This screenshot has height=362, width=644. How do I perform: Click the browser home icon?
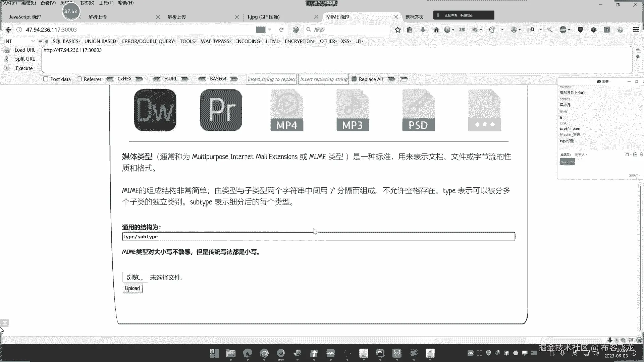tap(436, 30)
